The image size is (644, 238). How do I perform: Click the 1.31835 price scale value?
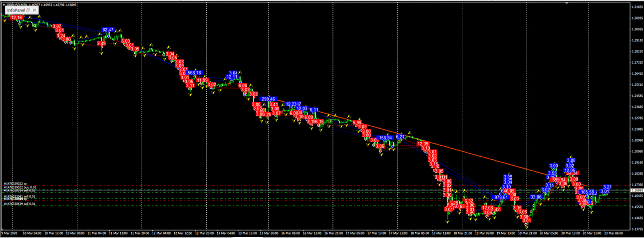[x=637, y=7]
